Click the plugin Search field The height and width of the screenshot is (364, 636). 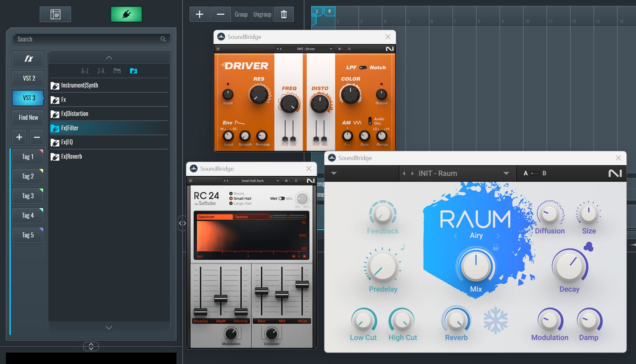point(91,39)
